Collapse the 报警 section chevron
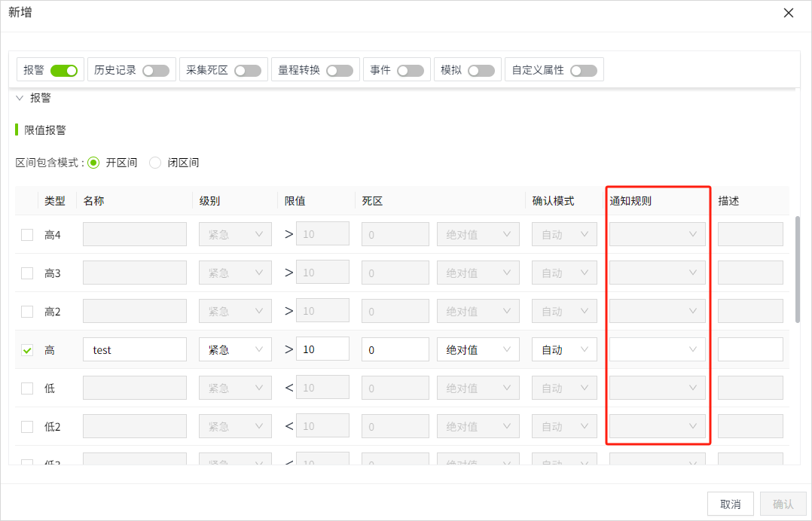Image resolution: width=812 pixels, height=521 pixels. pos(20,98)
